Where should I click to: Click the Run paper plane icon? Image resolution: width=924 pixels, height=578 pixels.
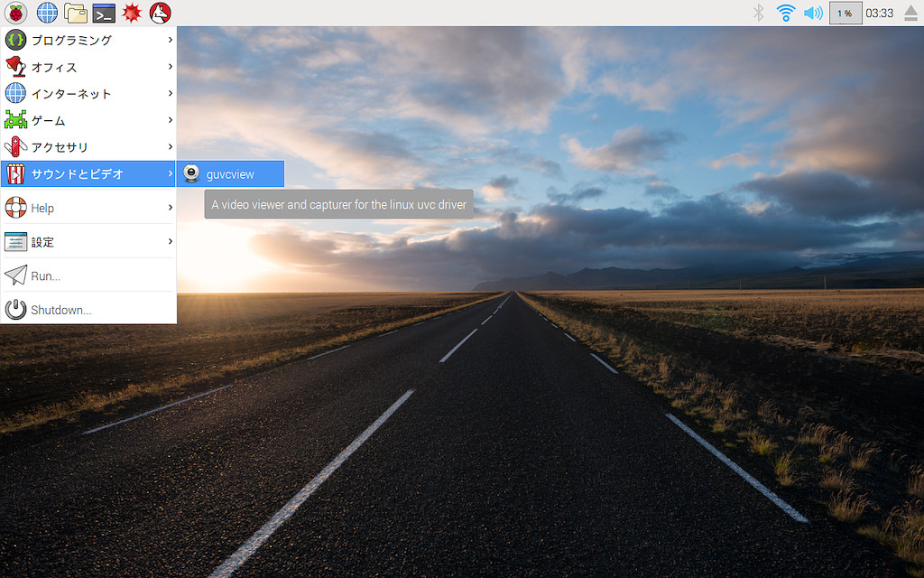pos(15,275)
